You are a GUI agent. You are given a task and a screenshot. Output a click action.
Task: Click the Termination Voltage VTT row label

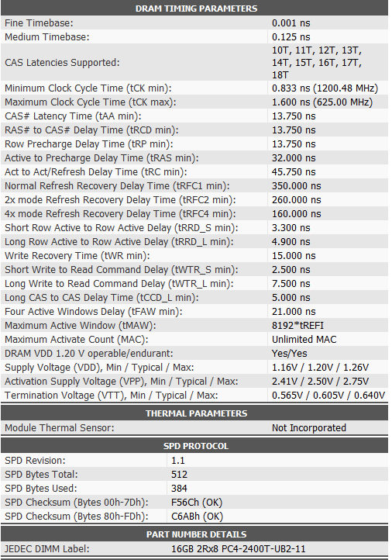112,396
